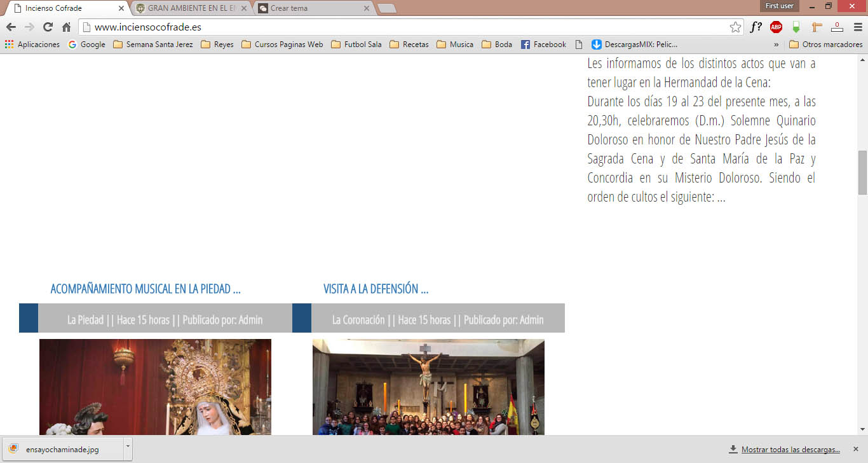This screenshot has width=868, height=463.
Task: Open the Aplicaciones apps shortcut
Action: tap(32, 45)
